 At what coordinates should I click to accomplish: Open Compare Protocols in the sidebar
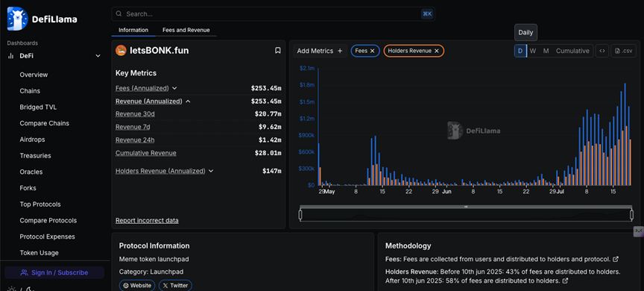[48, 220]
